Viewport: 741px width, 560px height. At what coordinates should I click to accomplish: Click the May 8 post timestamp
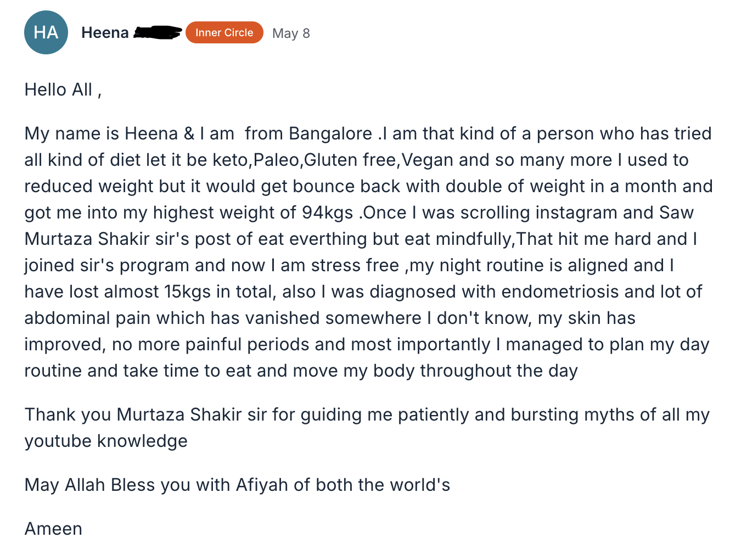point(291,33)
